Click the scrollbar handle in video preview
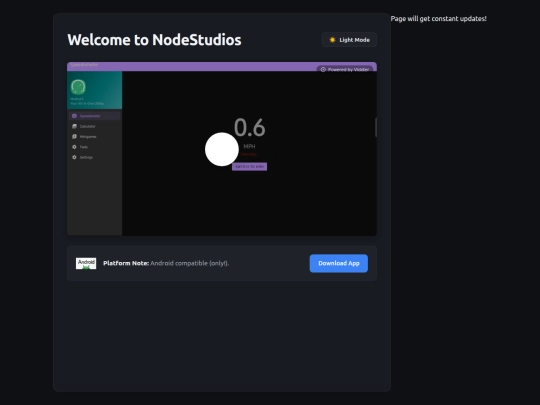This screenshot has height=405, width=540. [376, 127]
